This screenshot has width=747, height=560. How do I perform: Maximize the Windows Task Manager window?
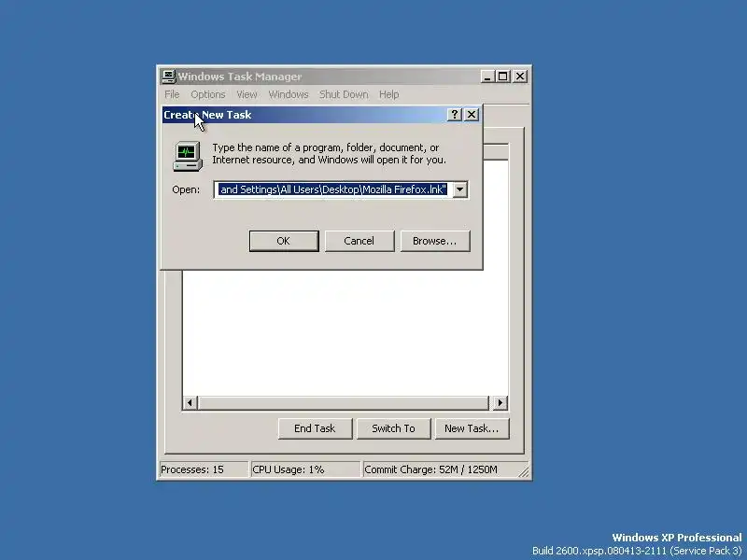coord(502,77)
